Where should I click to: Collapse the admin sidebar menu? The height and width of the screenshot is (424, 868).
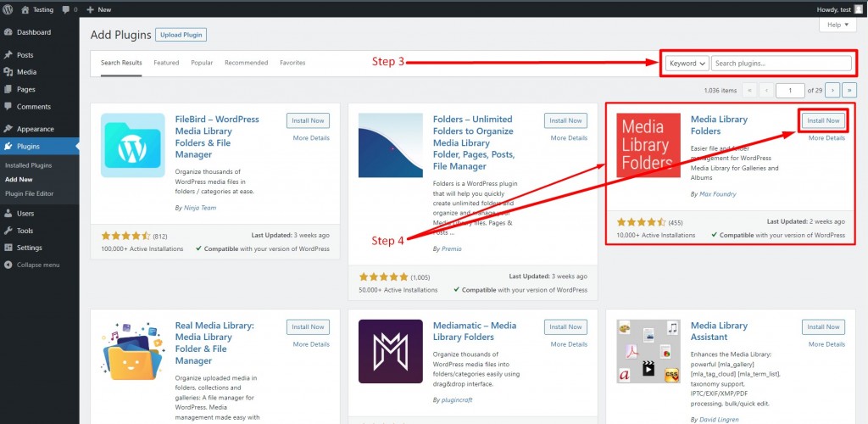click(31, 265)
